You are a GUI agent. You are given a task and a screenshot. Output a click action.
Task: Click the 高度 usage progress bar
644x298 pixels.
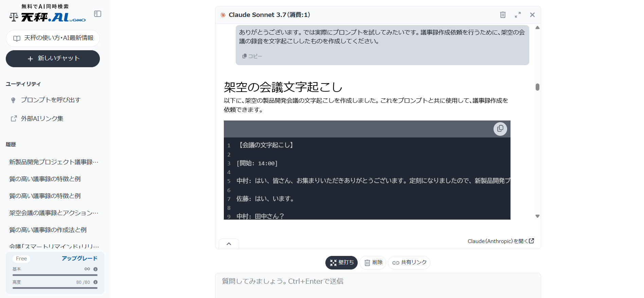point(55,288)
